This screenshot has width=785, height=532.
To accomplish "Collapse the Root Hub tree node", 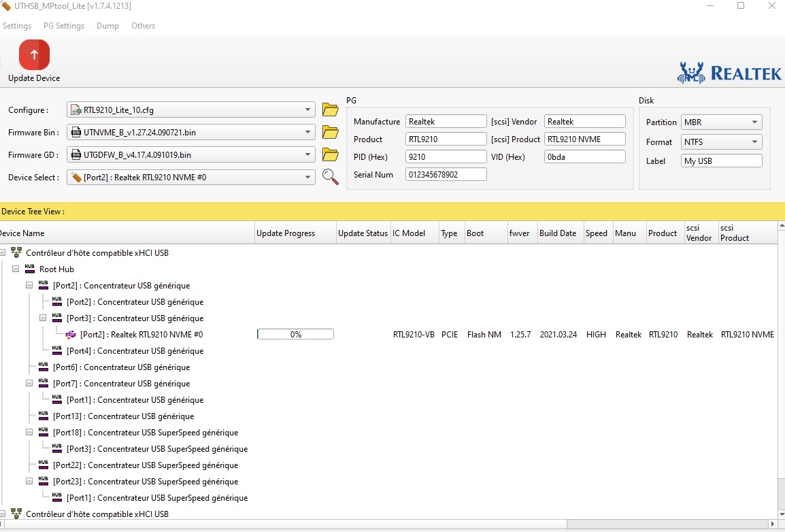I will [x=16, y=269].
